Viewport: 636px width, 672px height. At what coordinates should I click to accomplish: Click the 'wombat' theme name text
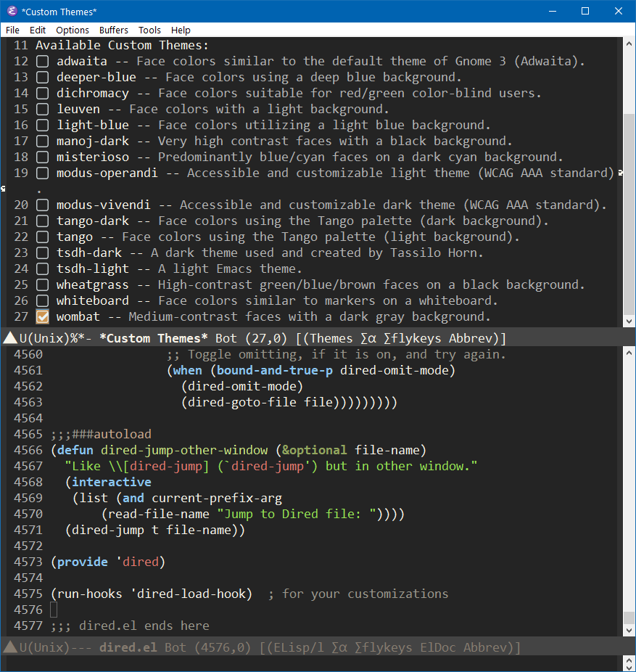click(78, 316)
